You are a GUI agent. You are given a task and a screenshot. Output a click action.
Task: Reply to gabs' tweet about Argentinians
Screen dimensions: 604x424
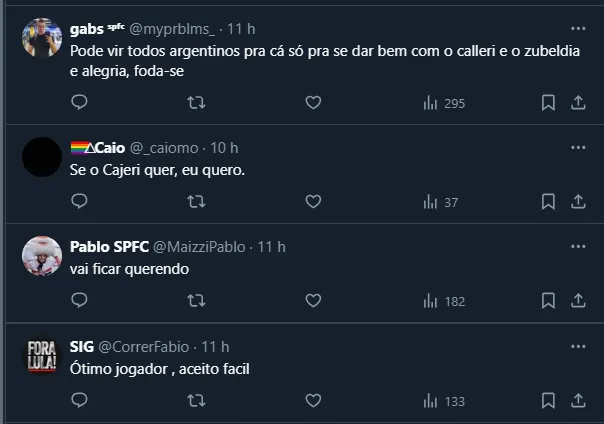coord(80,102)
